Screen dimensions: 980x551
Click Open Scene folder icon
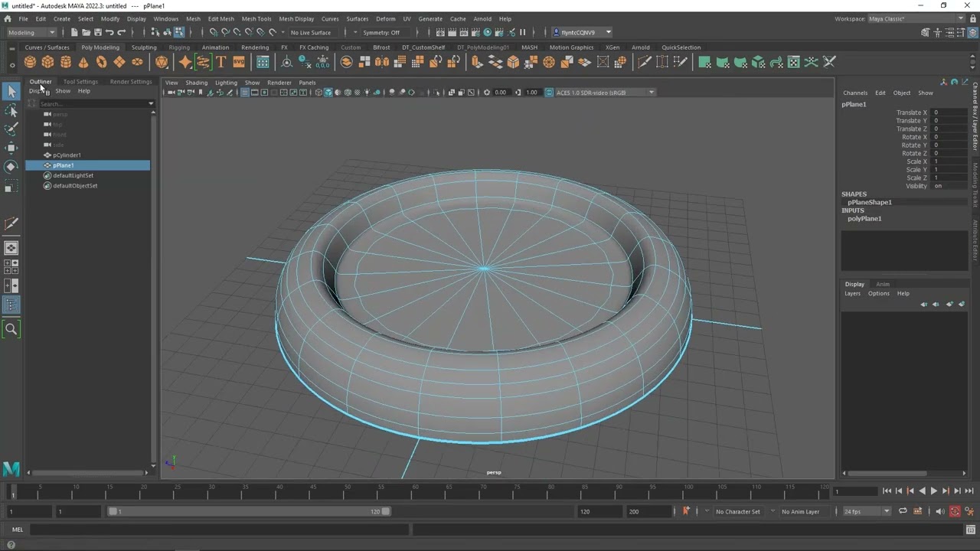tap(86, 32)
